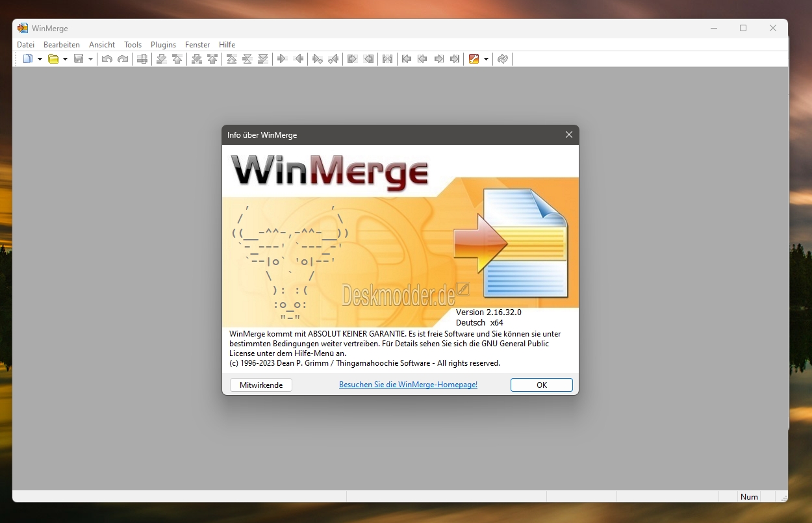
Task: Click the Redo toolbar icon
Action: tap(123, 59)
